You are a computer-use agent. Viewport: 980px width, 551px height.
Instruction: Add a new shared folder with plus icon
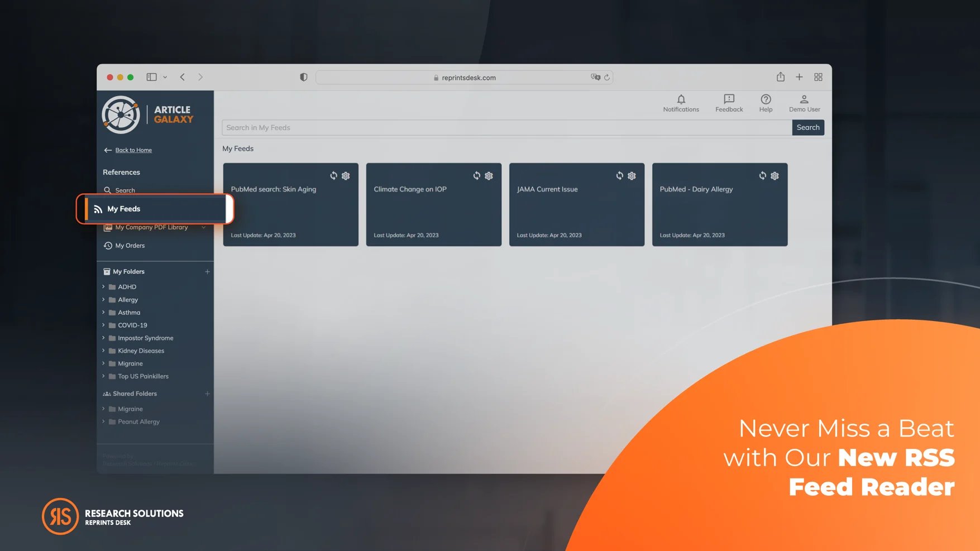[x=207, y=394]
